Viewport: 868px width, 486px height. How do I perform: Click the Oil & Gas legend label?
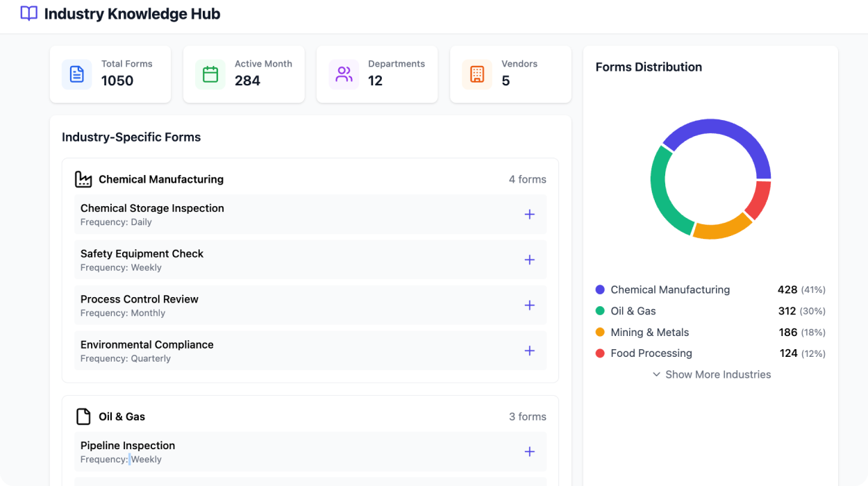tap(633, 311)
